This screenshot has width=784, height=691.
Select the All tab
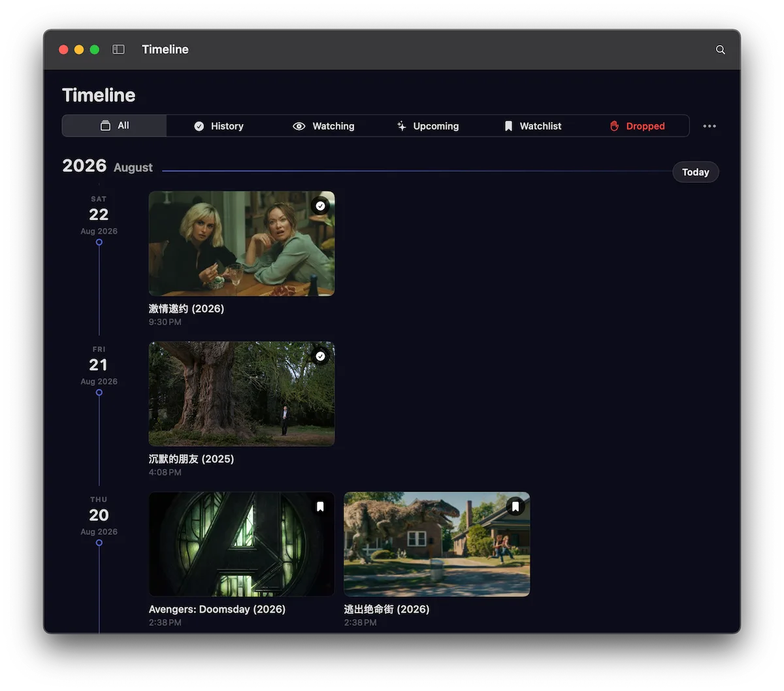(x=114, y=125)
